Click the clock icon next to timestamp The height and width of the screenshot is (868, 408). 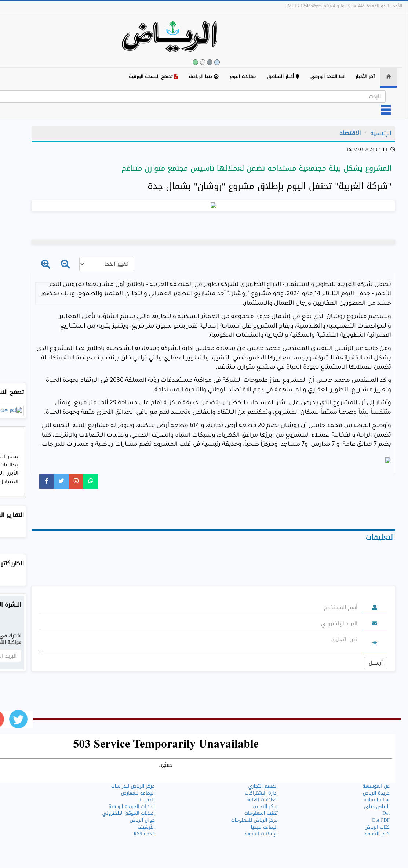click(393, 149)
